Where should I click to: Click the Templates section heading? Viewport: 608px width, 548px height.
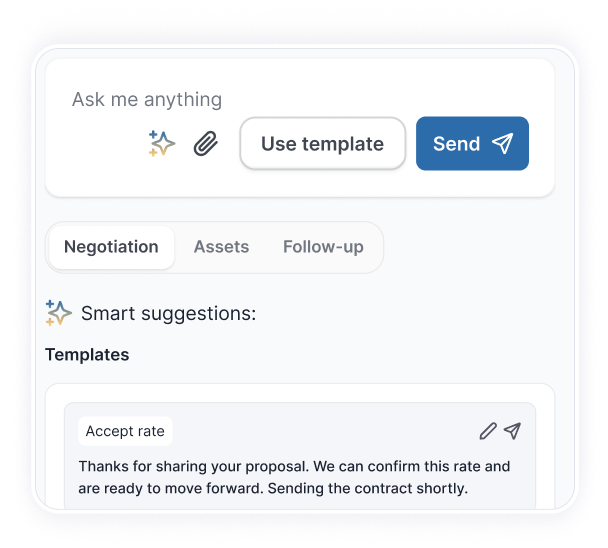coord(87,355)
